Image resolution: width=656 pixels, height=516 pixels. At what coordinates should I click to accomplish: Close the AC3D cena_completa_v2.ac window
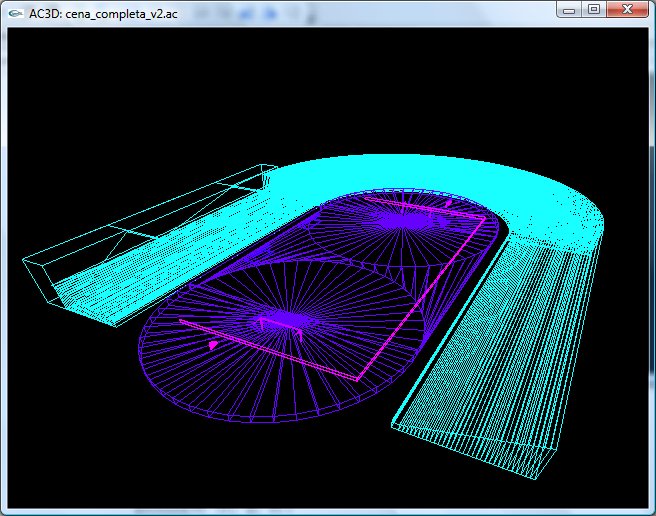[x=627, y=10]
